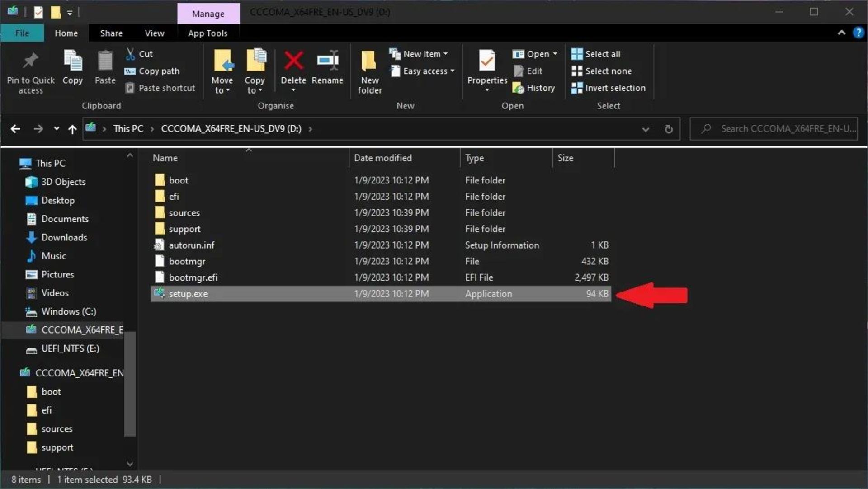Click the View tab in ribbon

coord(154,33)
